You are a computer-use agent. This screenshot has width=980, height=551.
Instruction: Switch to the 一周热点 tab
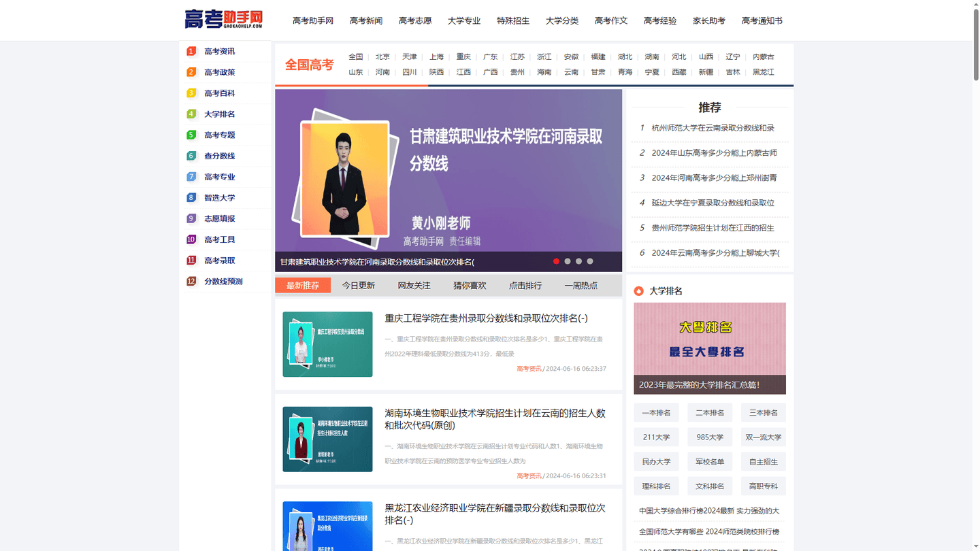[x=581, y=286]
